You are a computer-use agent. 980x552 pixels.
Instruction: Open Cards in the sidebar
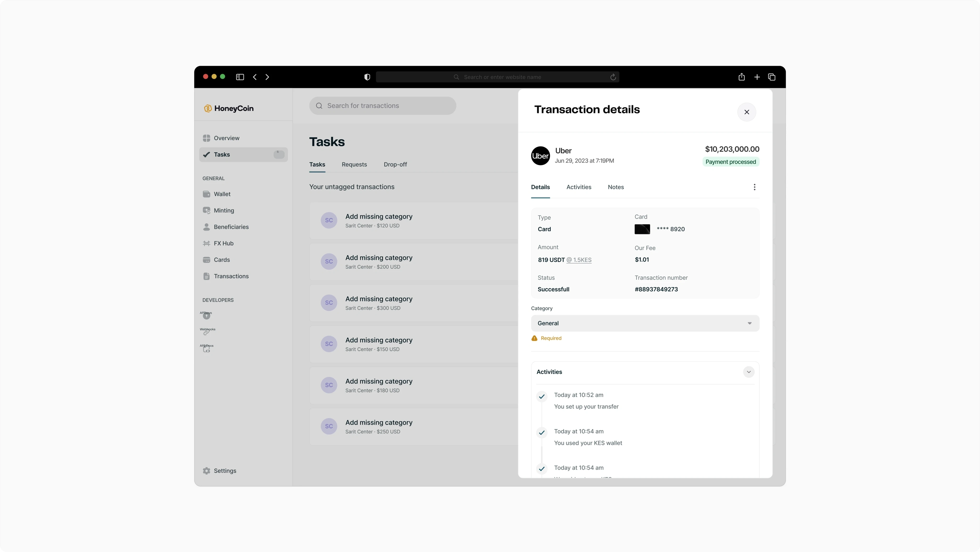221,260
